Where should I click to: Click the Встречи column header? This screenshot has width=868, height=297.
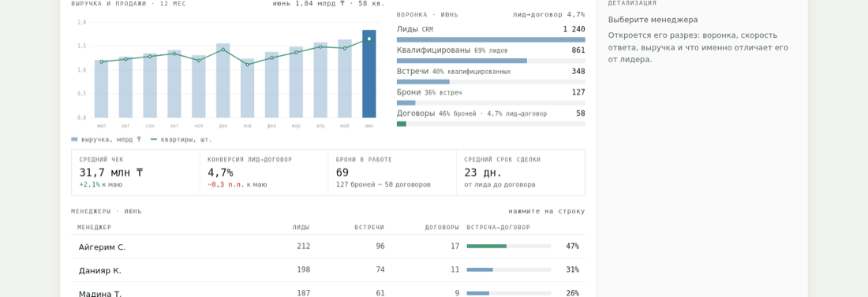369,228
